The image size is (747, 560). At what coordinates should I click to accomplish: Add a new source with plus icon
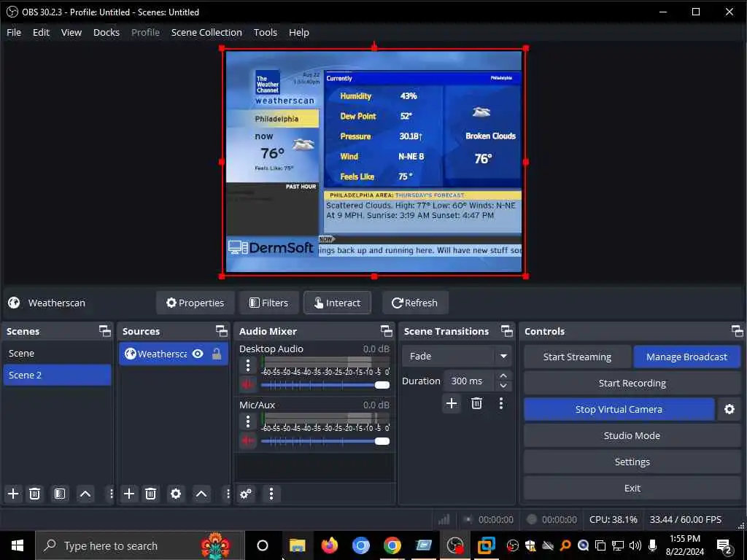point(129,494)
